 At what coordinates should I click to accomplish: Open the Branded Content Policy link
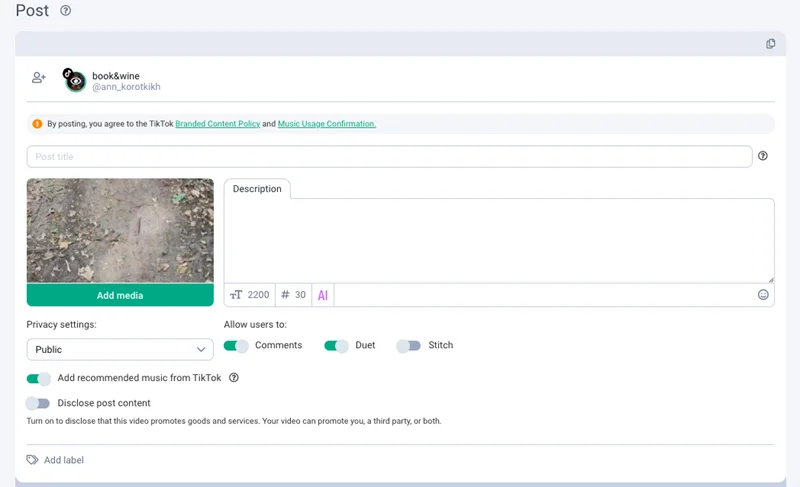click(x=217, y=124)
